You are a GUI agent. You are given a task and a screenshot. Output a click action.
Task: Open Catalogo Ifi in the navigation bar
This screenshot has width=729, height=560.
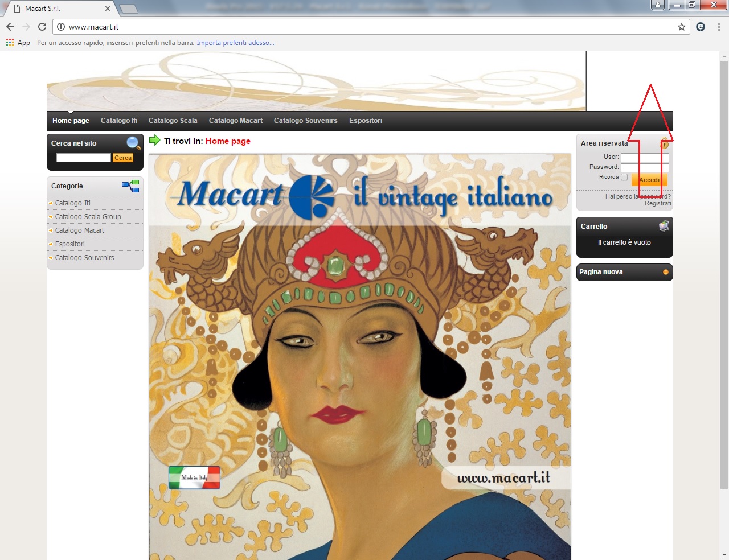coord(119,121)
